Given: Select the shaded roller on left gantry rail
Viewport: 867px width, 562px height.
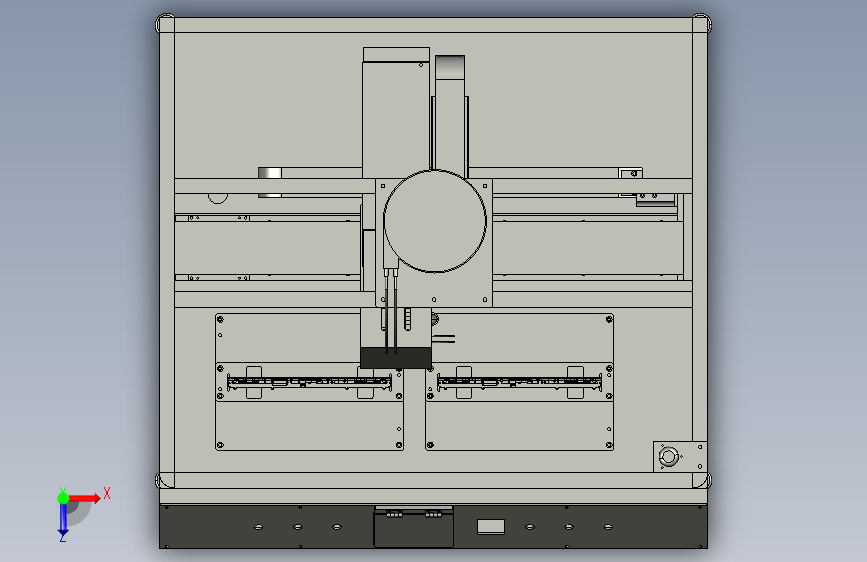Looking at the screenshot, I should 270,182.
